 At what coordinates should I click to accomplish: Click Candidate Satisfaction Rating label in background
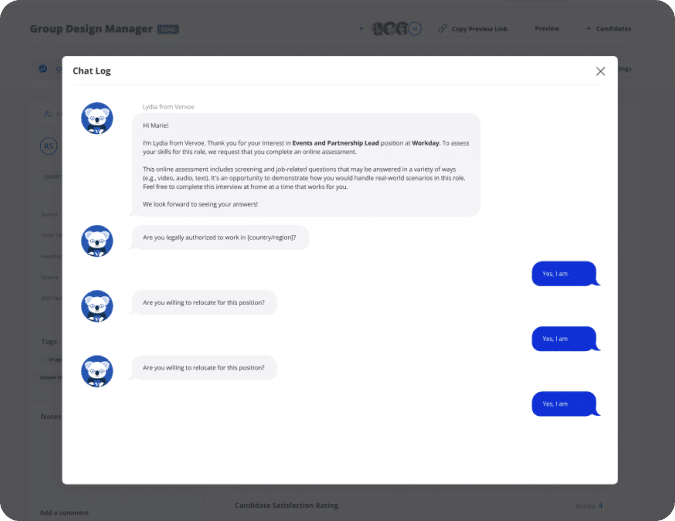pyautogui.click(x=286, y=505)
